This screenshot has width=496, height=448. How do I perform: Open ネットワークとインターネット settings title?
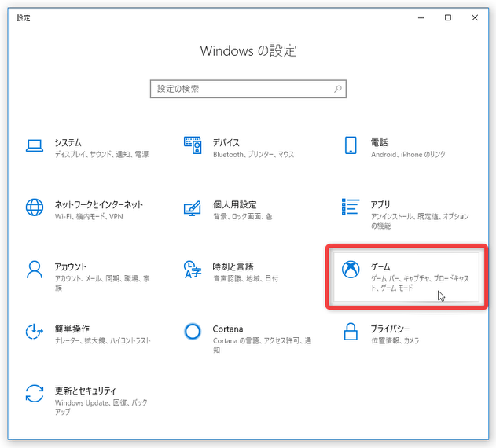(99, 204)
